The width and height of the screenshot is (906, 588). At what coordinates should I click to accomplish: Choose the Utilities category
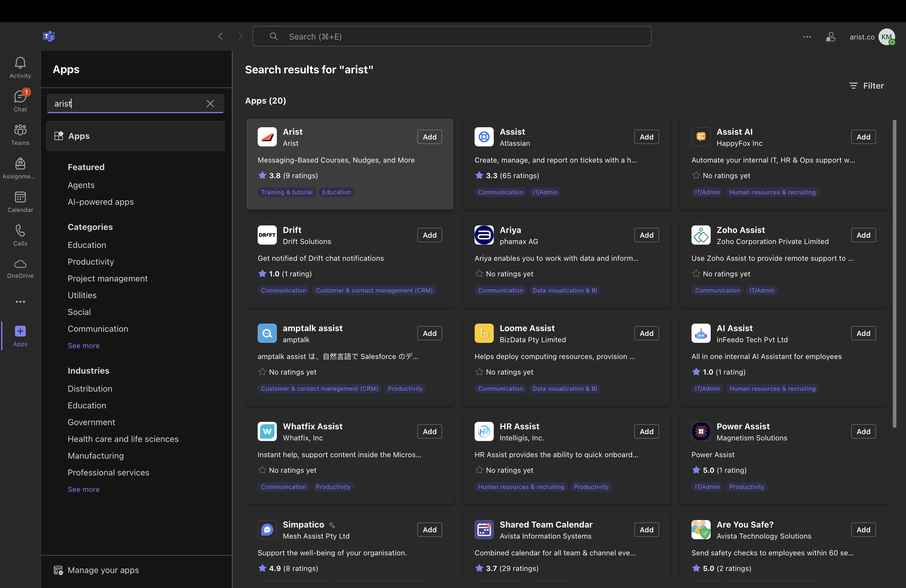82,295
